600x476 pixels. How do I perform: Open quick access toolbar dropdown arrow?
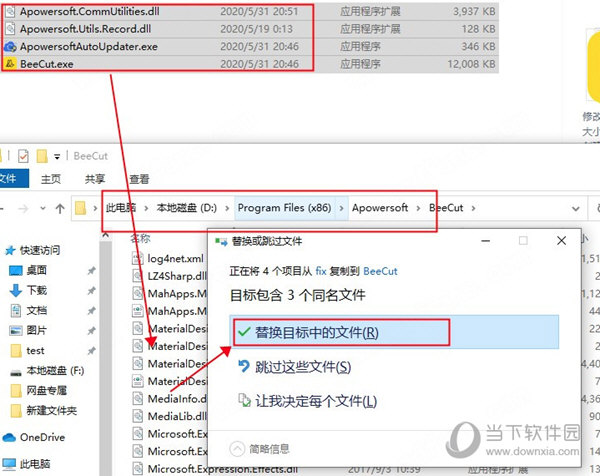(57, 156)
